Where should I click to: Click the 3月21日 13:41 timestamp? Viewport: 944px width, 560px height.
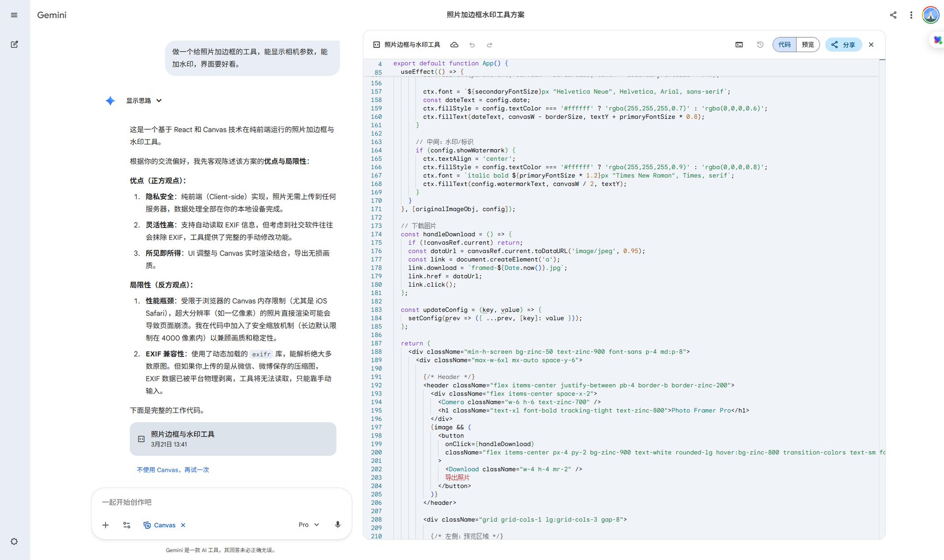169,444
